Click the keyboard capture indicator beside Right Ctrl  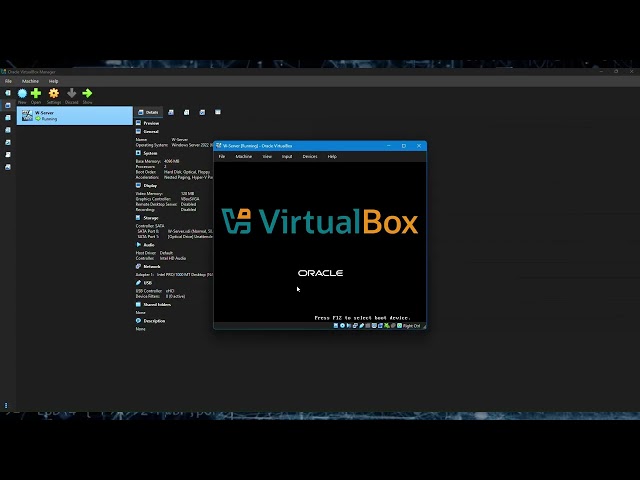point(400,326)
